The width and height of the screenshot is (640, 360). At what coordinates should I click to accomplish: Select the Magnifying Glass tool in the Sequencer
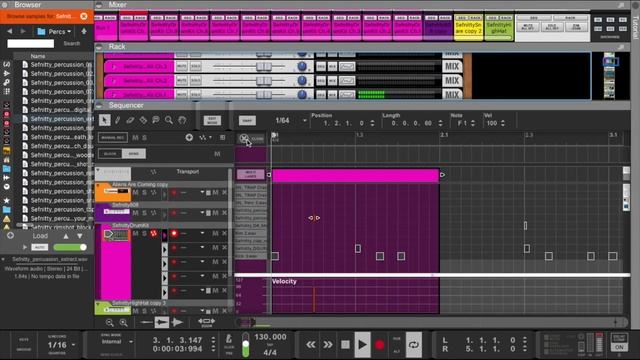(x=169, y=120)
